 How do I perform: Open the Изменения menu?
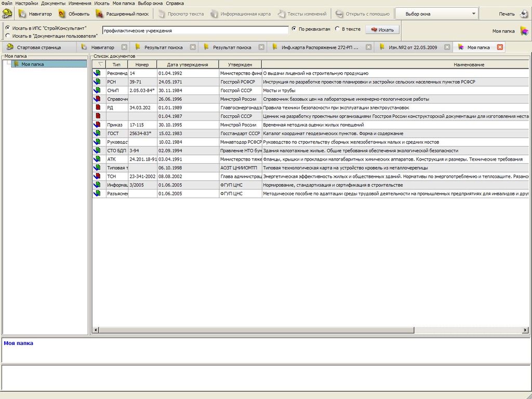(79, 4)
